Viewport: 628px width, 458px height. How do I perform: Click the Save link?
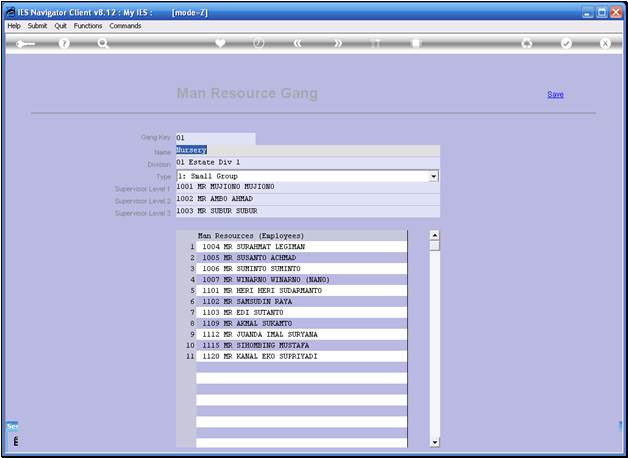pyautogui.click(x=556, y=94)
